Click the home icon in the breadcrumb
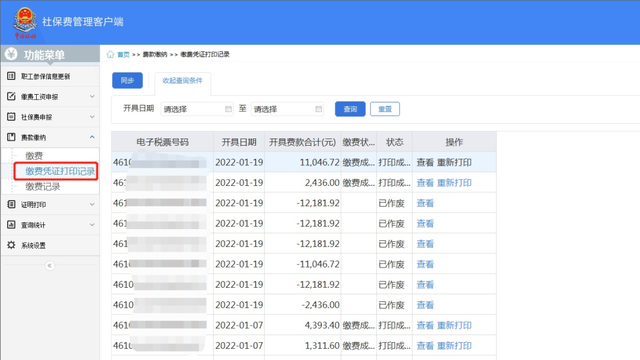This screenshot has height=360, width=640. [x=110, y=54]
